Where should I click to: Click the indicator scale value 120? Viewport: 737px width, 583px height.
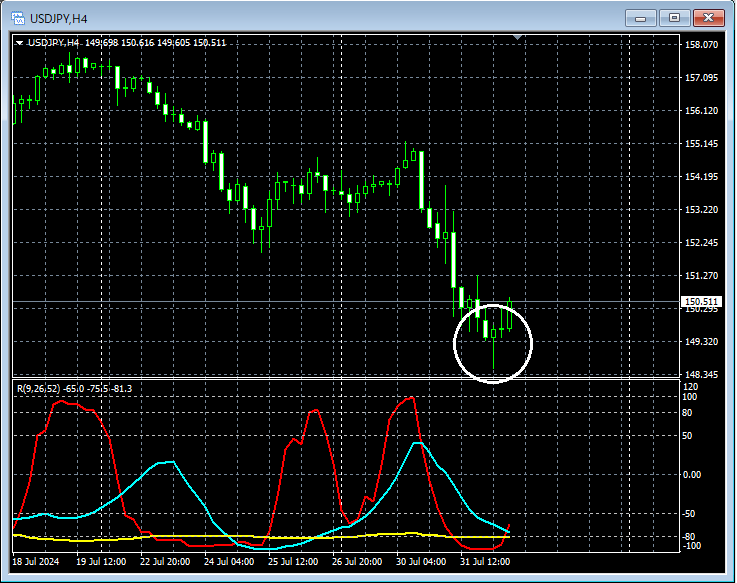(690, 387)
